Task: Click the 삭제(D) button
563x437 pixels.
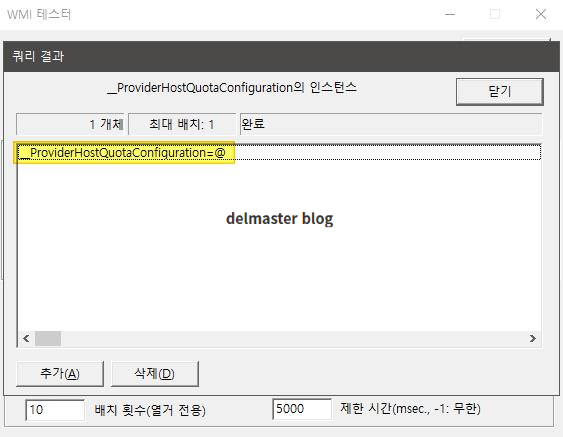Action: pos(154,374)
